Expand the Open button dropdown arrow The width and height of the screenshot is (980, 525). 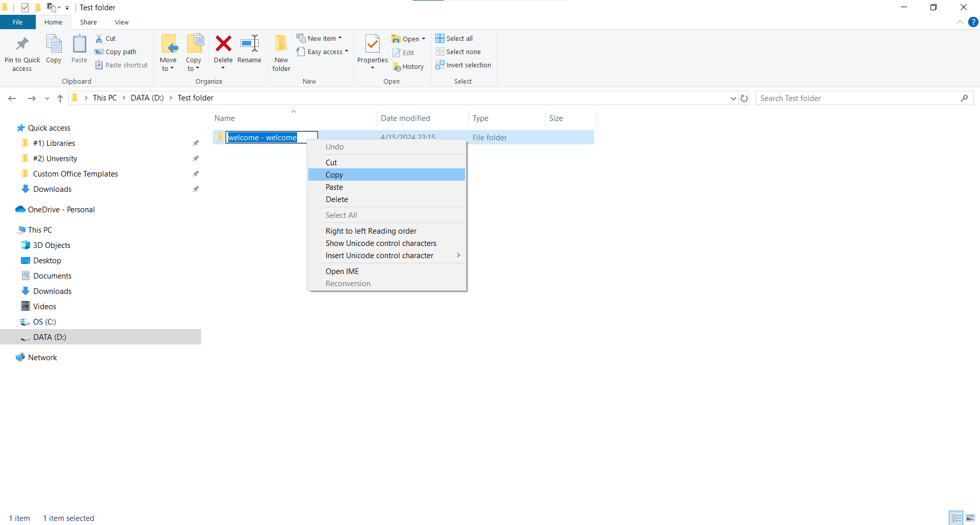(x=424, y=39)
